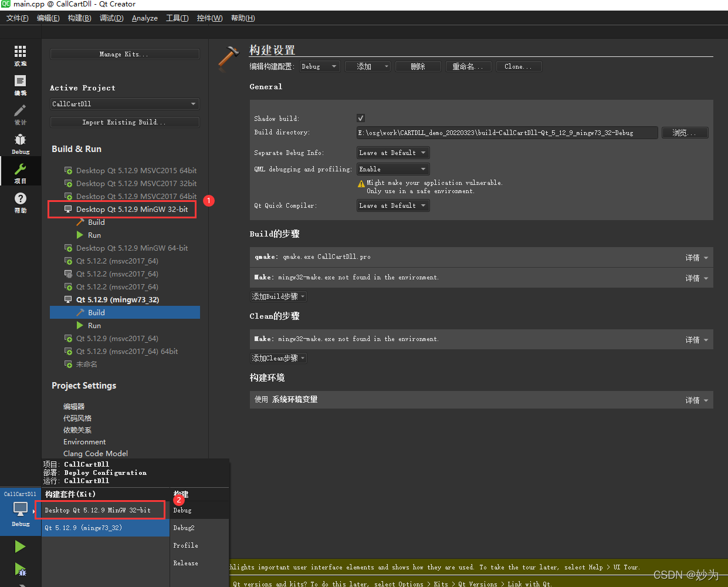This screenshot has height=587, width=728.
Task: Open the 编辑(E) menu
Action: (x=48, y=18)
